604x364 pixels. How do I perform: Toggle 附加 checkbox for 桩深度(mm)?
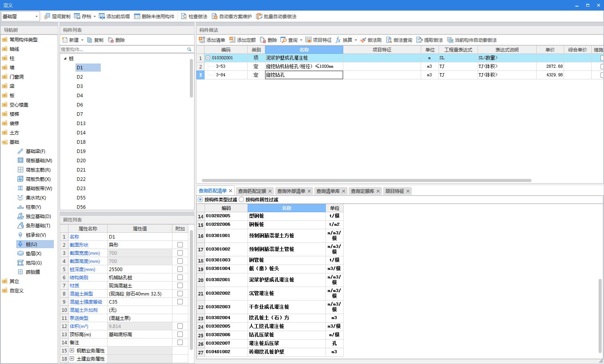coord(180,269)
